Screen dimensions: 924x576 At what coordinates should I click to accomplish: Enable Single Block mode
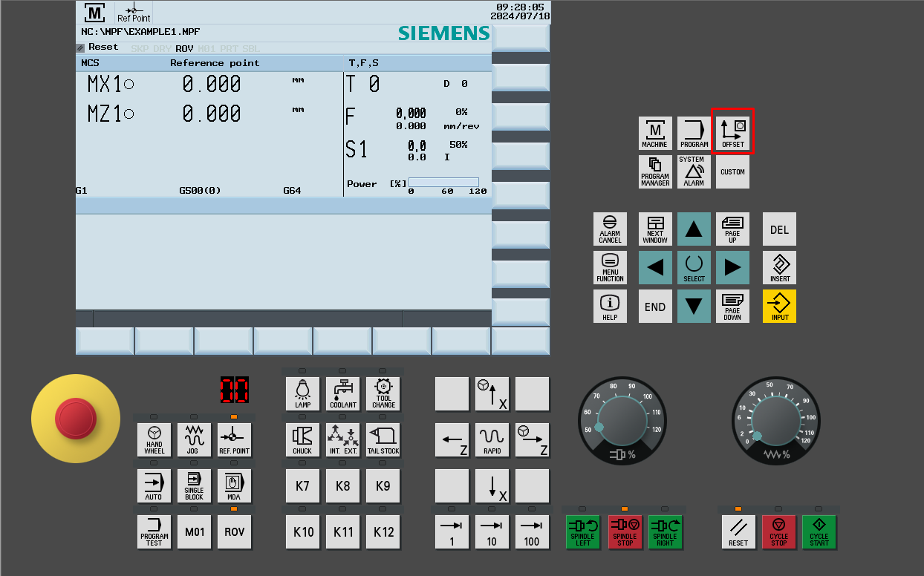click(x=194, y=485)
